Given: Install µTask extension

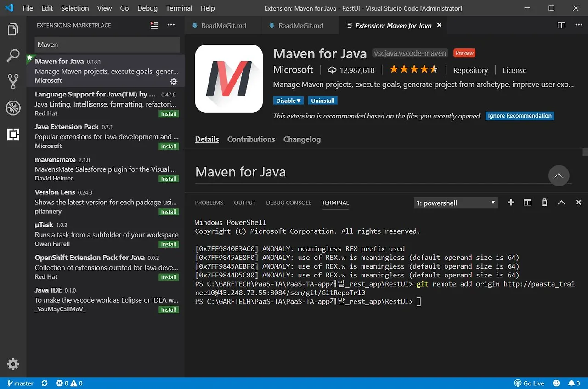Looking at the screenshot, I should (169, 244).
